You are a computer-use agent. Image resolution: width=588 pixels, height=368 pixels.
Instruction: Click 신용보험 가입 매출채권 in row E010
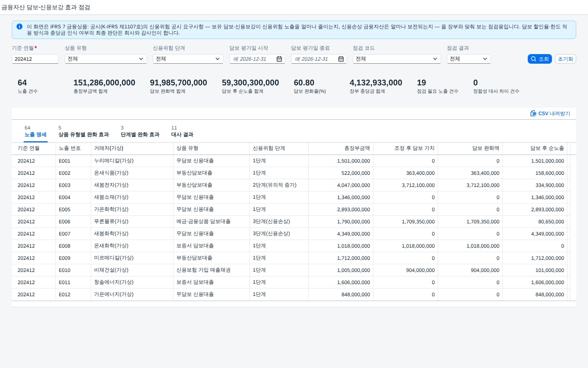[x=212, y=270]
